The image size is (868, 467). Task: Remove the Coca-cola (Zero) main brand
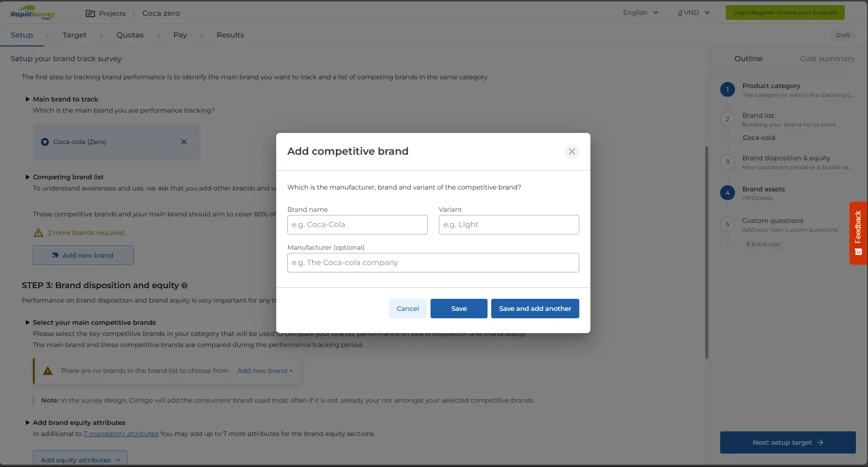184,142
